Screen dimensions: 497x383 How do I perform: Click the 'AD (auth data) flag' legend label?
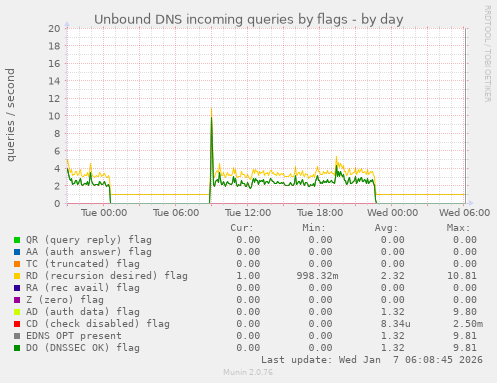83,312
